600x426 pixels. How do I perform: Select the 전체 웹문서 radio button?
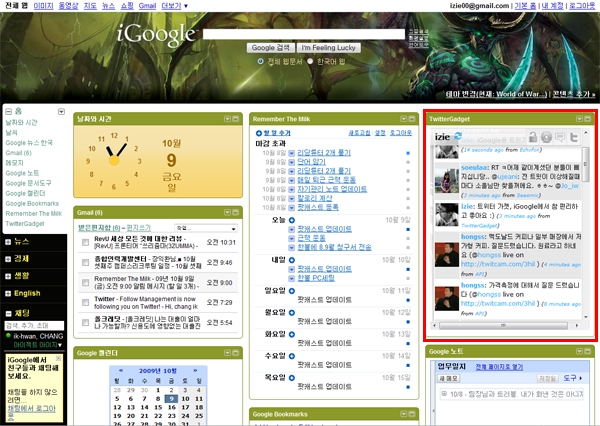tap(261, 61)
